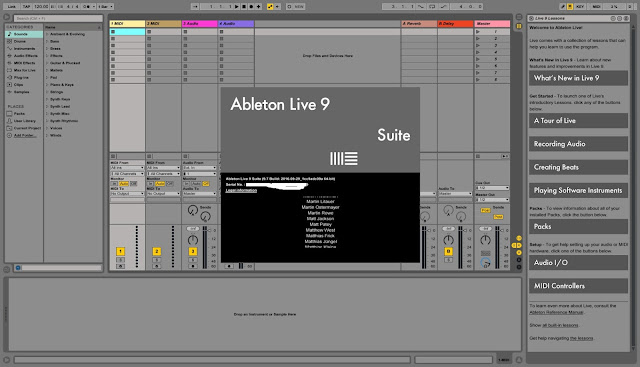Open Packs under Places
The image size is (640, 367).
tap(24, 113)
